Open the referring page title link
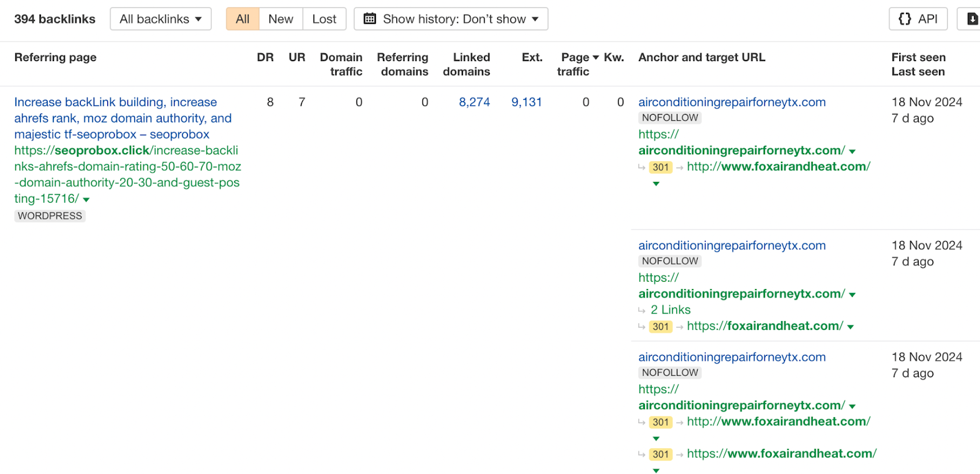Screen dimensions: 980x474 tap(123, 118)
